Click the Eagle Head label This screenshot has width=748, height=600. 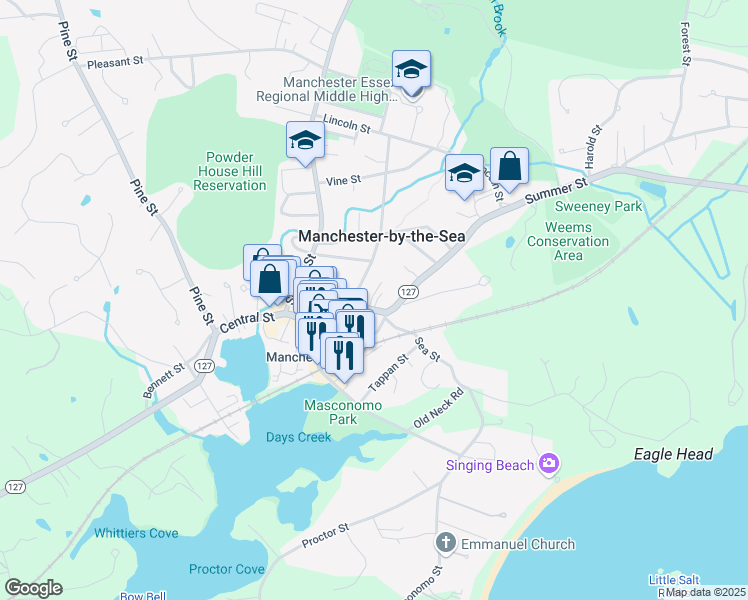coord(673,454)
